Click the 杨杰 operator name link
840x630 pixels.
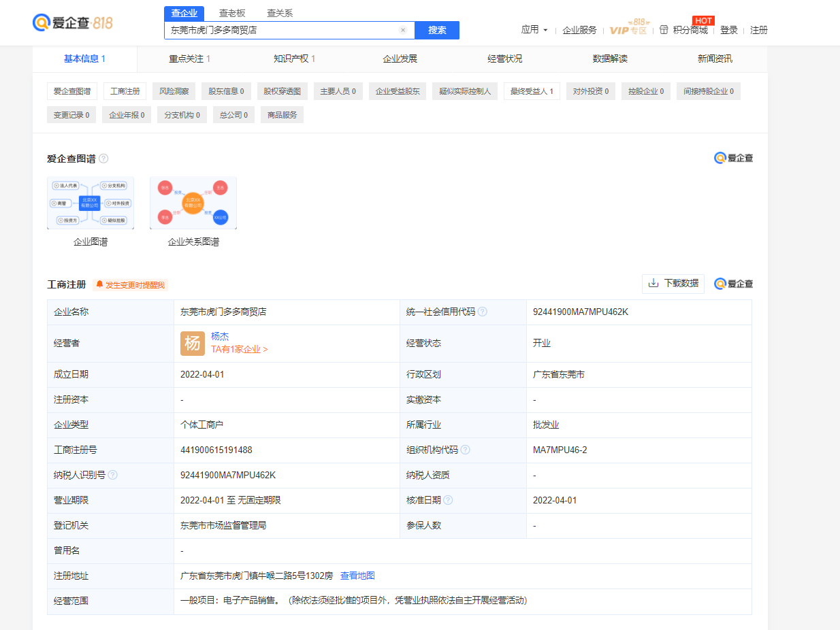221,336
